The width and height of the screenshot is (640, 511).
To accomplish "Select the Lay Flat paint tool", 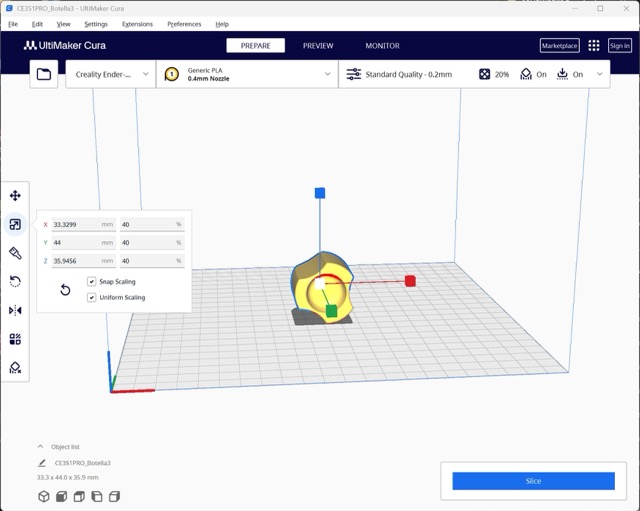I will (15, 253).
